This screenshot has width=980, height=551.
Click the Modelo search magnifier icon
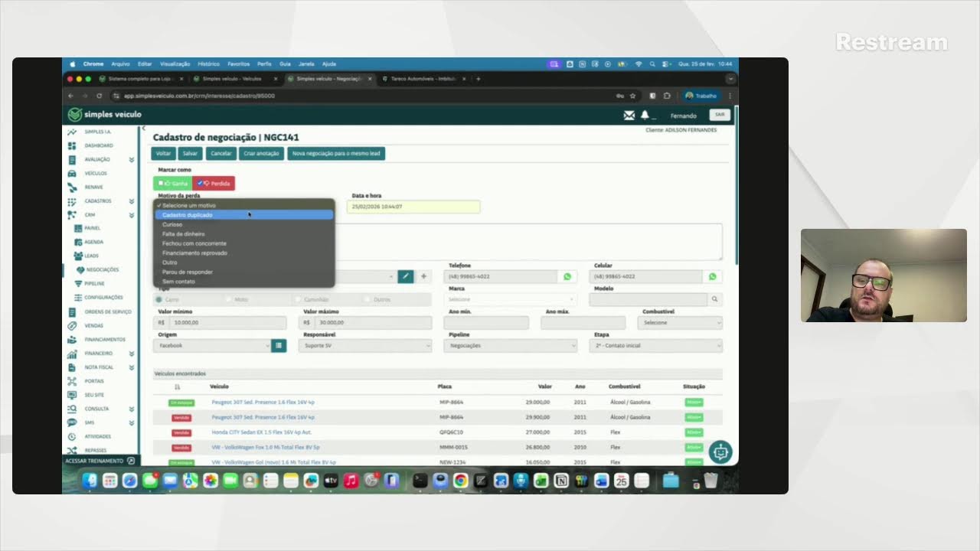click(x=714, y=299)
